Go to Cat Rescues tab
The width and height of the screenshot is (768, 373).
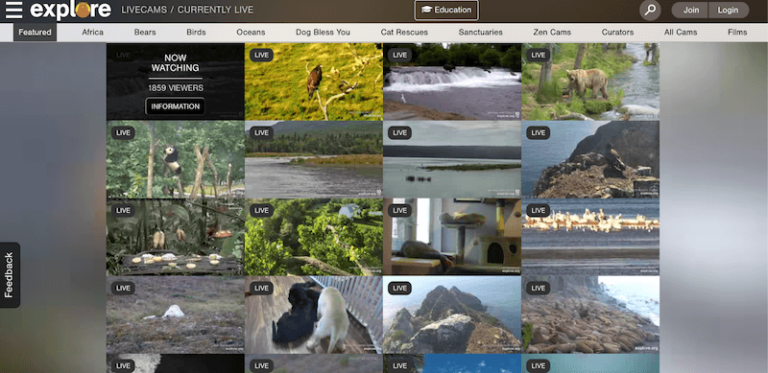click(404, 32)
